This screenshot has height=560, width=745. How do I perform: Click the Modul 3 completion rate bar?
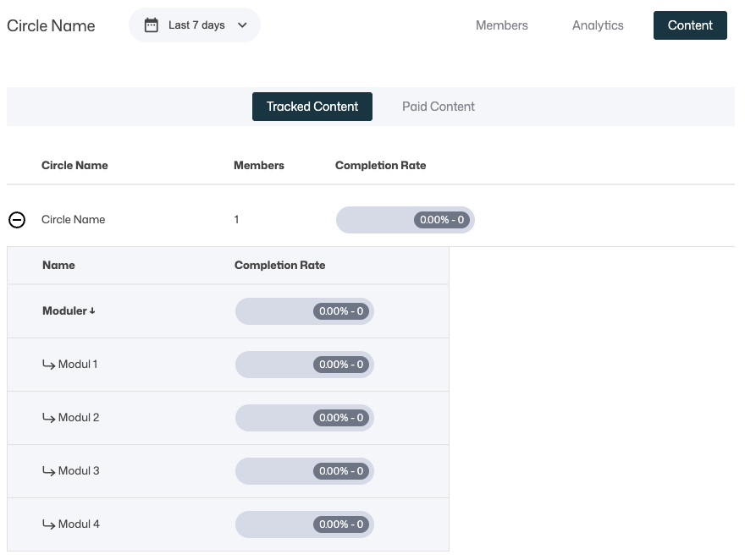click(x=304, y=471)
